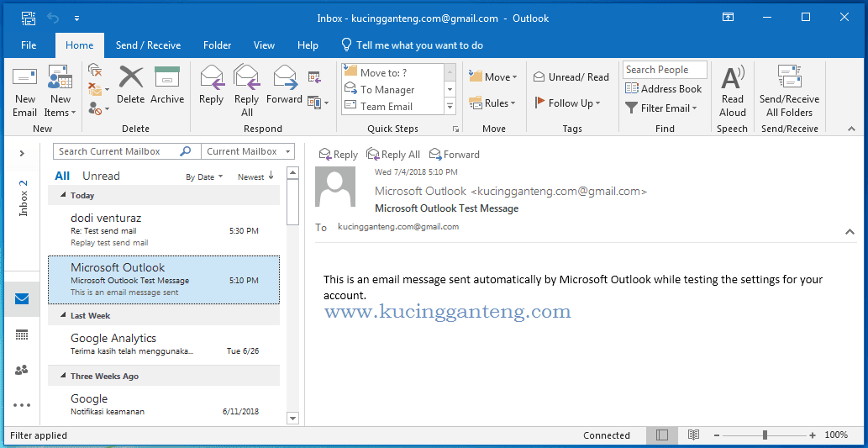Viewport: 868px width, 448px height.
Task: Click the Reply with Meeting icon
Action: (314, 77)
